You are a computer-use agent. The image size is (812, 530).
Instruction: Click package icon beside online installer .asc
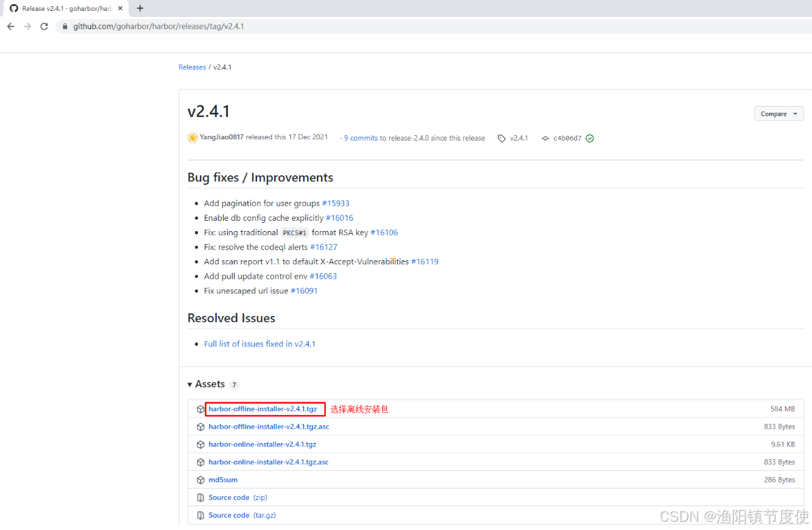pos(201,461)
